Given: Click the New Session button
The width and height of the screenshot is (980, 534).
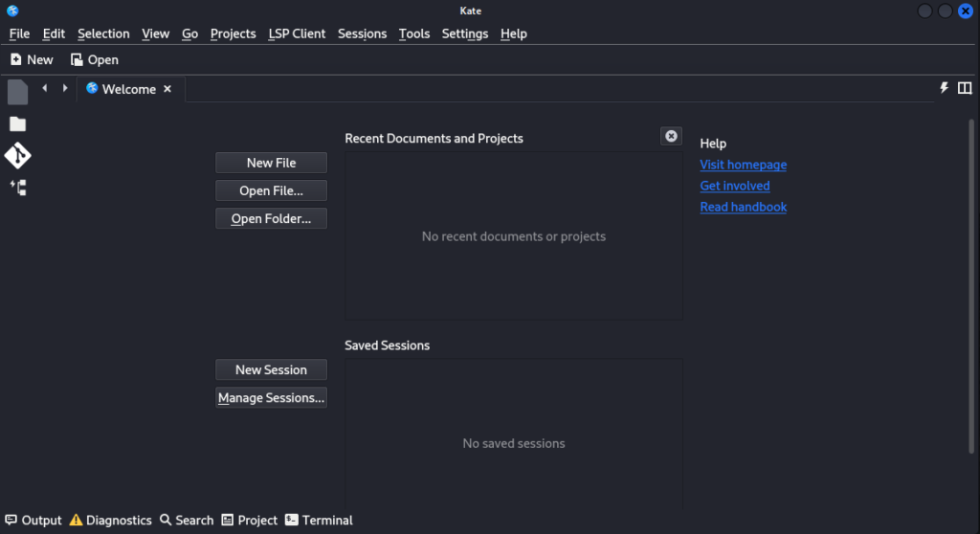Looking at the screenshot, I should pyautogui.click(x=271, y=369).
